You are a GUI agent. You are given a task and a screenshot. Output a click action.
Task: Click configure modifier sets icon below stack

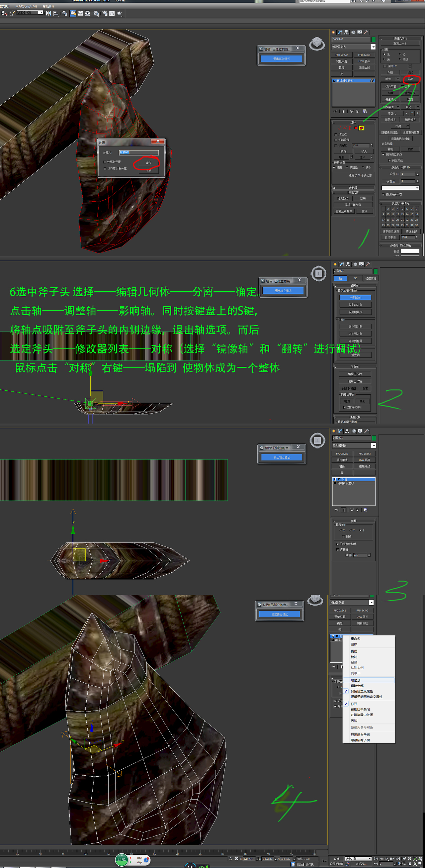365,111
